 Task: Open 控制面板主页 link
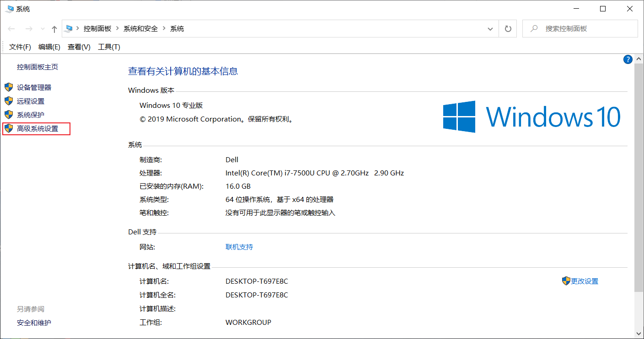(38, 67)
